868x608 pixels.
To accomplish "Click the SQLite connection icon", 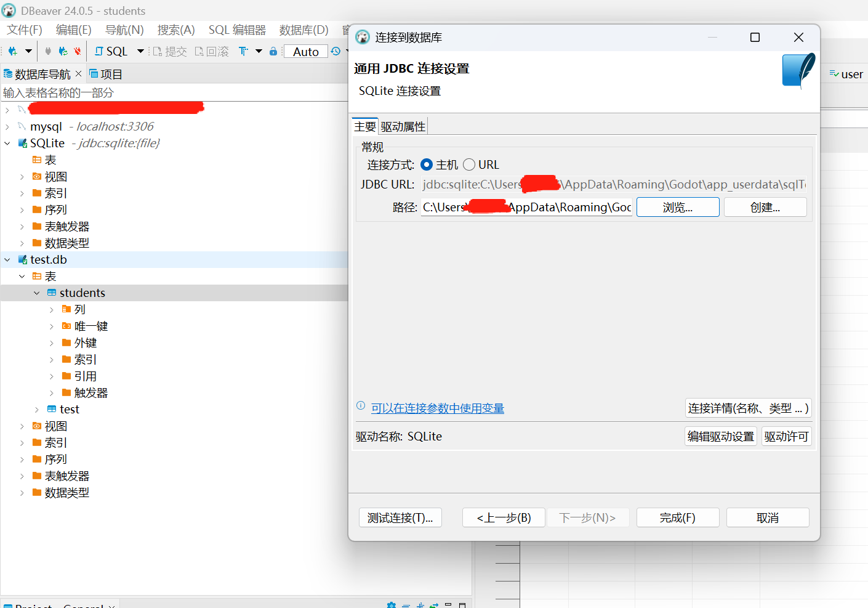I will point(23,143).
